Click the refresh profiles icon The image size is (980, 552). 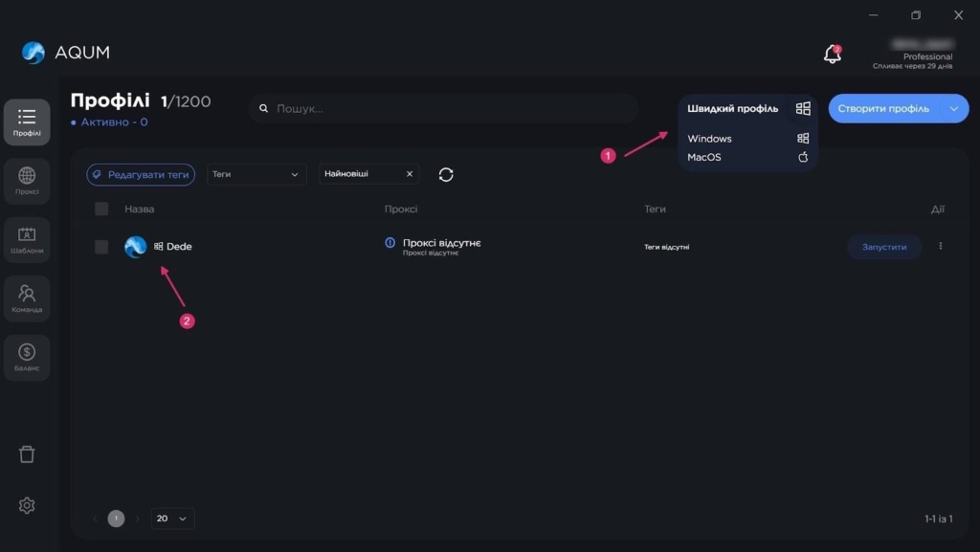coord(446,174)
